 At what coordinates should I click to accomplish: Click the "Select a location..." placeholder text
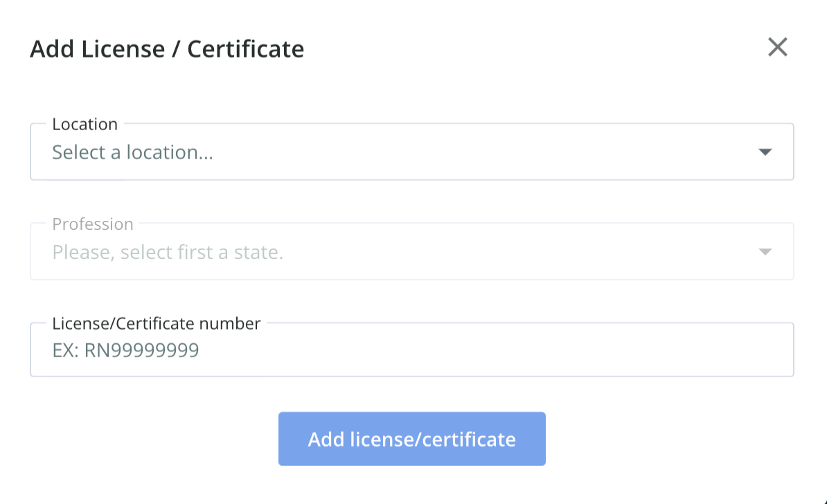point(133,152)
